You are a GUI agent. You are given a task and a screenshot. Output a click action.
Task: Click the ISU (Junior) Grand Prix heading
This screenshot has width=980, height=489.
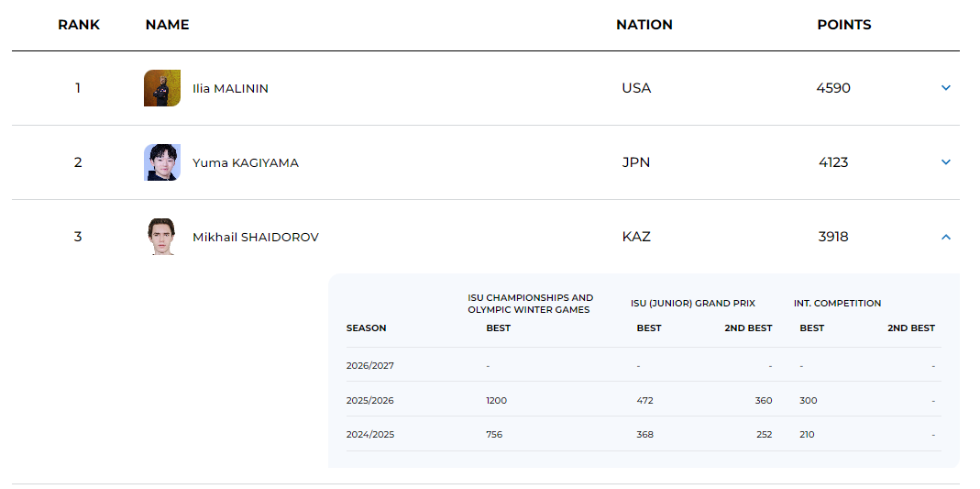tap(693, 304)
